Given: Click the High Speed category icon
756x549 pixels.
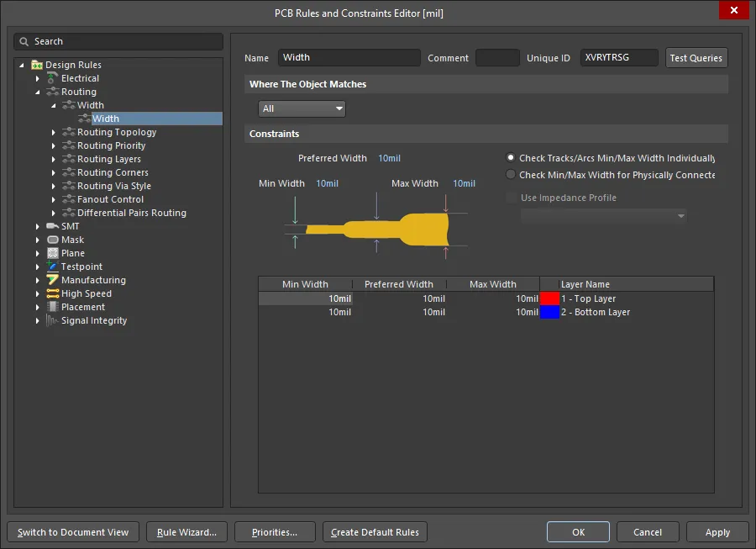Looking at the screenshot, I should [53, 293].
